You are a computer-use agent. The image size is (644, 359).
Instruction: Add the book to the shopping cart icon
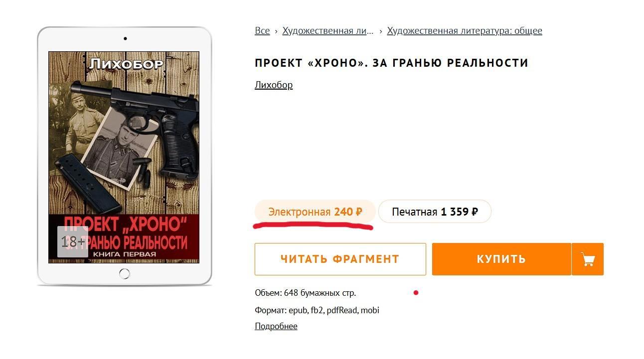click(x=588, y=259)
